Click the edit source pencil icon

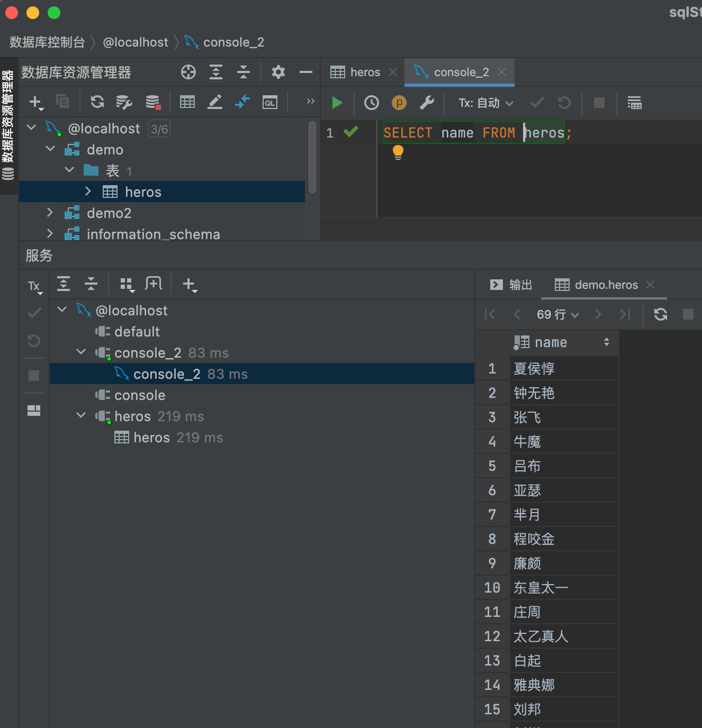point(215,102)
